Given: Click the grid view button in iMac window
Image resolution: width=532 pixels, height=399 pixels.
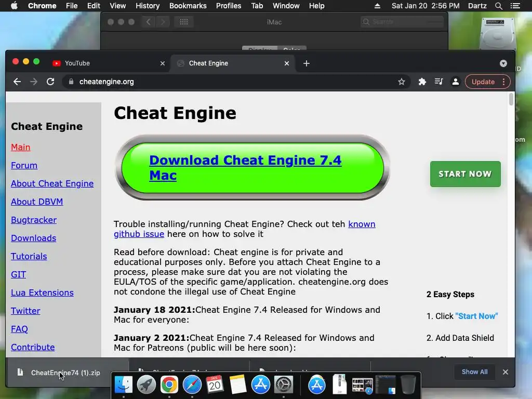Looking at the screenshot, I should (184, 22).
